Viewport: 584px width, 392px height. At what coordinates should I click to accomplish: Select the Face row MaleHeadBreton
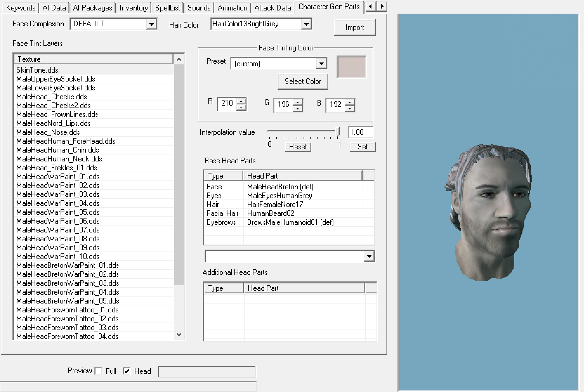[x=289, y=187]
